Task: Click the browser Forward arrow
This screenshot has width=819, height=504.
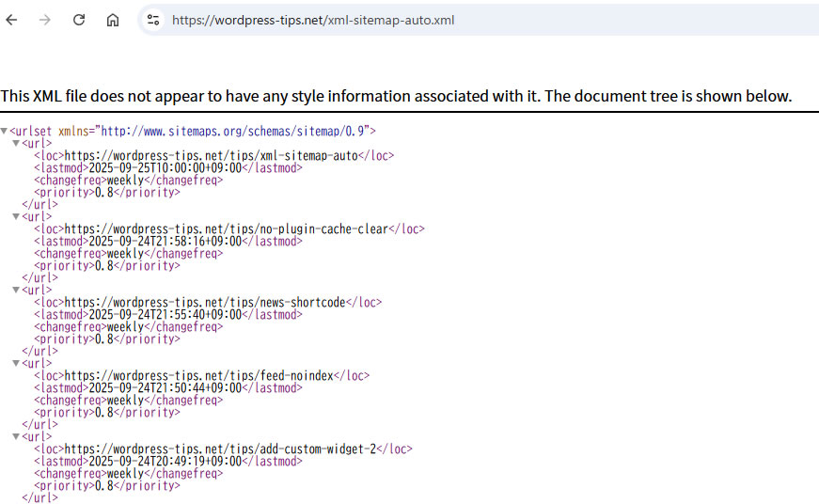Action: (45, 20)
